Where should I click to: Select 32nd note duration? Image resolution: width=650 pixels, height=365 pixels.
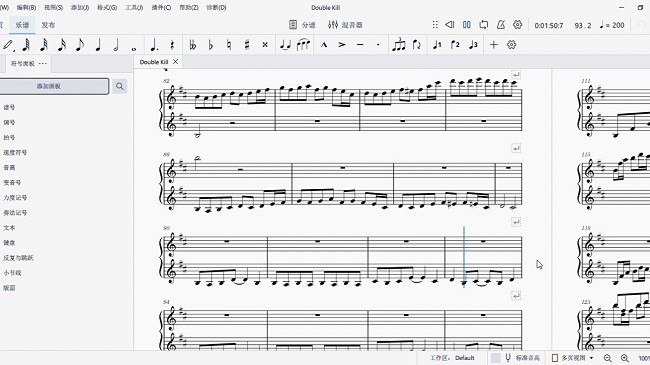44,45
